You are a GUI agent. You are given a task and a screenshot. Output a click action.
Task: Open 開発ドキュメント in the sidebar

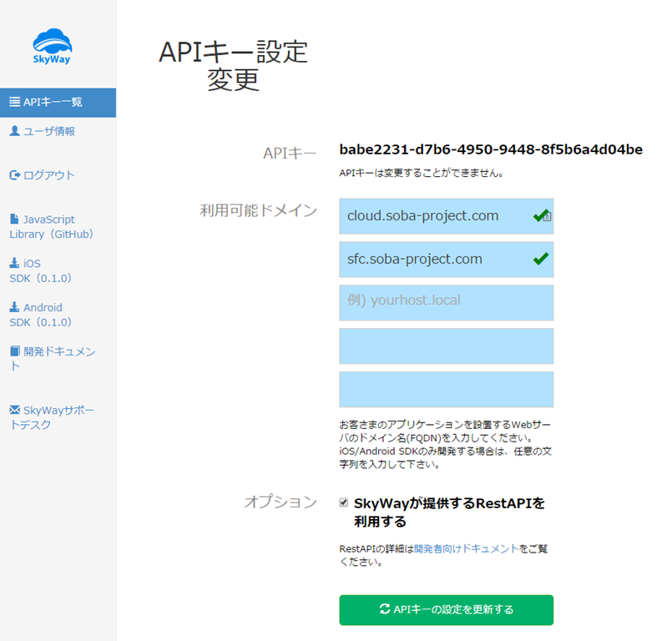[x=53, y=359]
